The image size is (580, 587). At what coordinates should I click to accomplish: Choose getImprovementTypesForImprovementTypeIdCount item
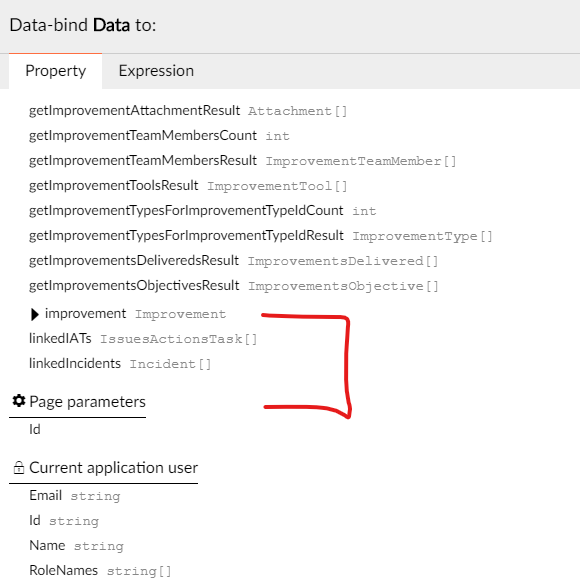coord(203,211)
